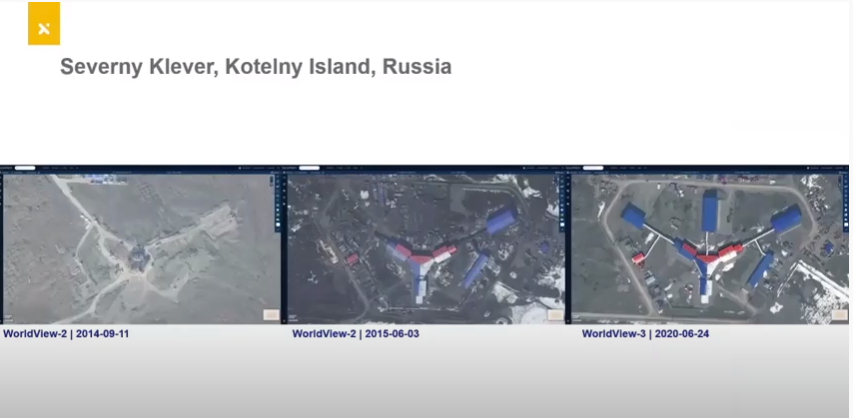Viewport: 853px width, 418px height.
Task: Open the overview minimap in the 2015 viewer
Action: [x=554, y=314]
